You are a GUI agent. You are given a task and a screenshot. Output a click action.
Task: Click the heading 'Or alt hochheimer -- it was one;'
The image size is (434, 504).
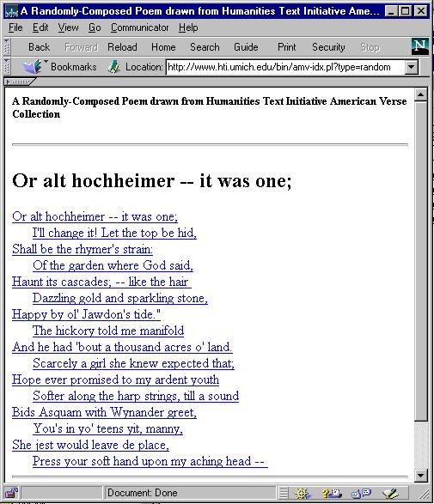click(152, 180)
